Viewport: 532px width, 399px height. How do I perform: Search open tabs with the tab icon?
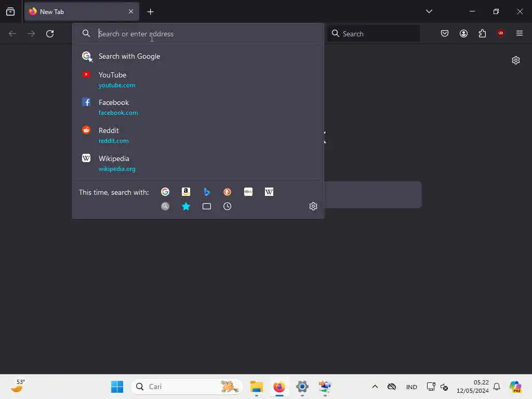(x=207, y=206)
